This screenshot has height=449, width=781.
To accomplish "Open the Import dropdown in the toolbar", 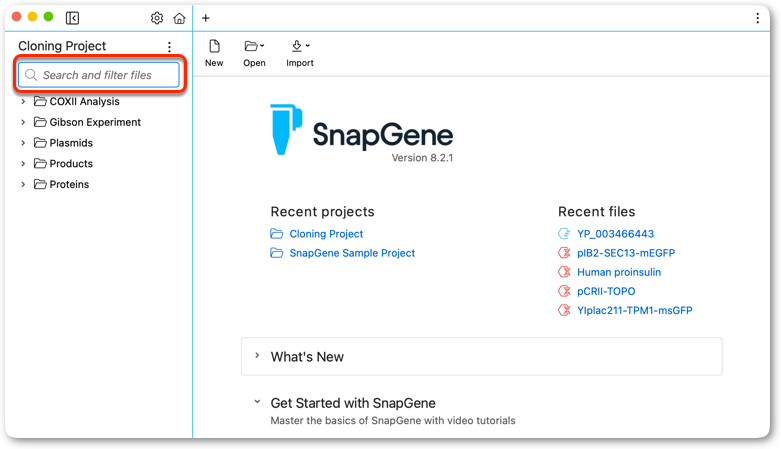I will coord(300,53).
